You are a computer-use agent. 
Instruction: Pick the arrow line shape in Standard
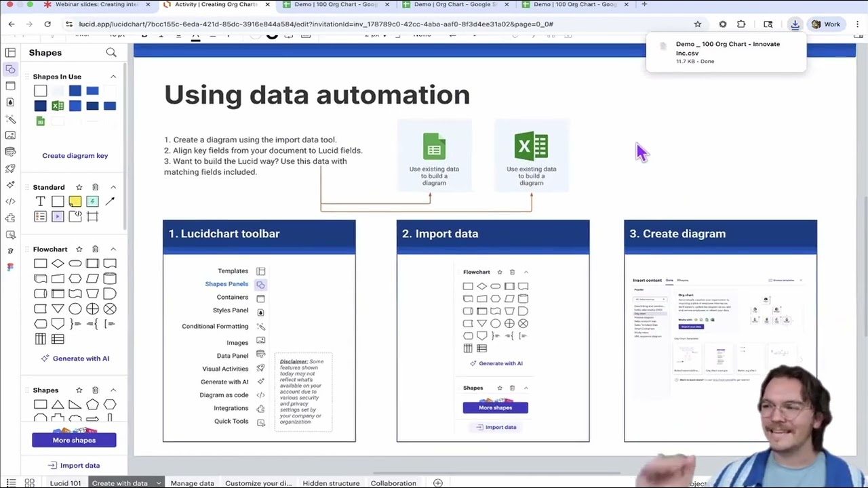[x=110, y=201]
